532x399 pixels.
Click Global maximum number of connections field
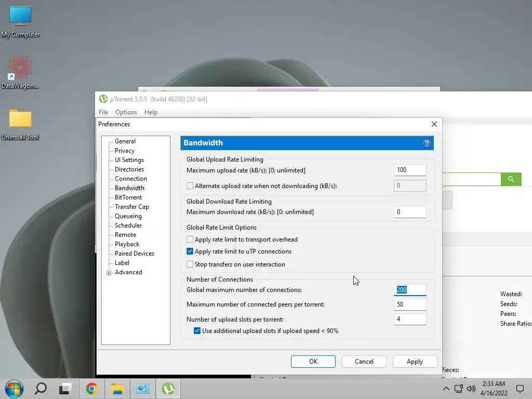[410, 290]
